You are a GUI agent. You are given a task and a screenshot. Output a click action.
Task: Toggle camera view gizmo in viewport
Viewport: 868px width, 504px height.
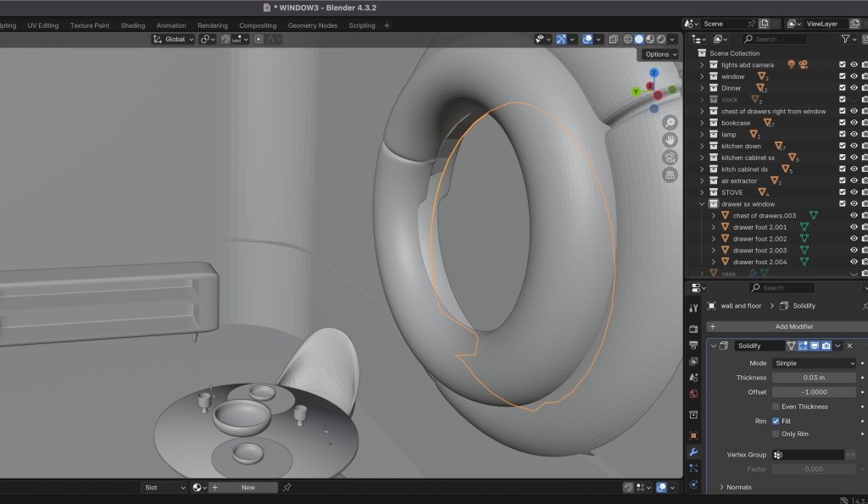pyautogui.click(x=670, y=158)
